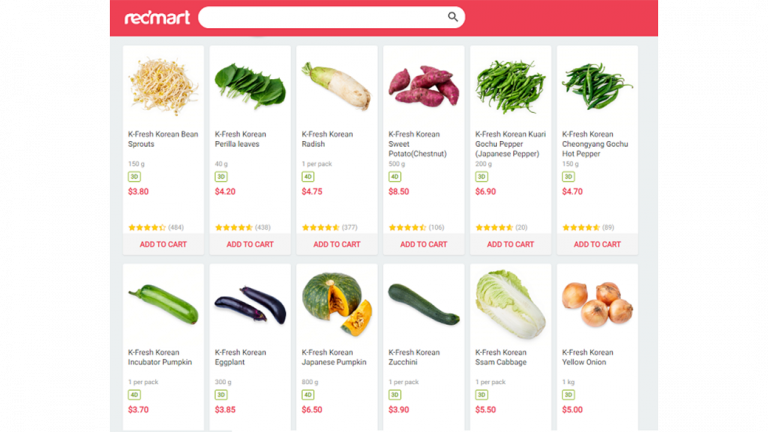Add Sweet Potato (Chestnut) to cart
The image size is (768, 432).
pos(424,244)
